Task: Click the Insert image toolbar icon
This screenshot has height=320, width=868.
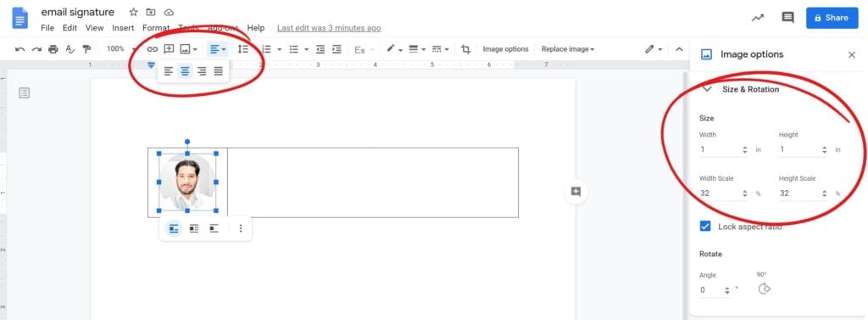Action: 185,49
